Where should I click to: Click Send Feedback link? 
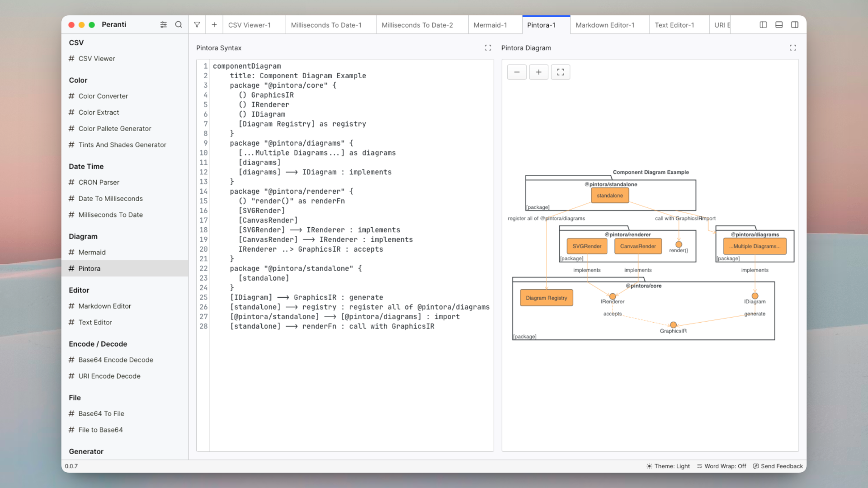[x=778, y=466]
